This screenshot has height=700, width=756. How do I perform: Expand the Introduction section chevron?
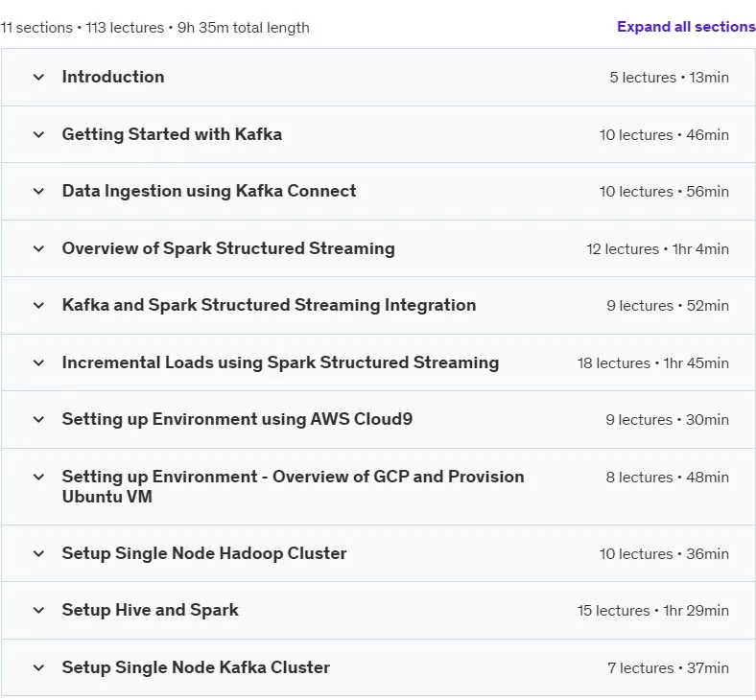click(38, 77)
